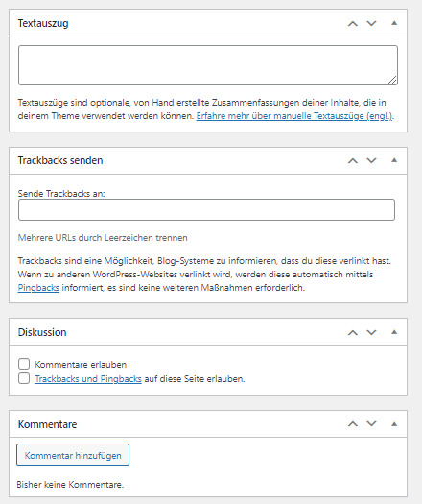Move the Diskussion box down
This screenshot has width=422, height=504.
371,332
